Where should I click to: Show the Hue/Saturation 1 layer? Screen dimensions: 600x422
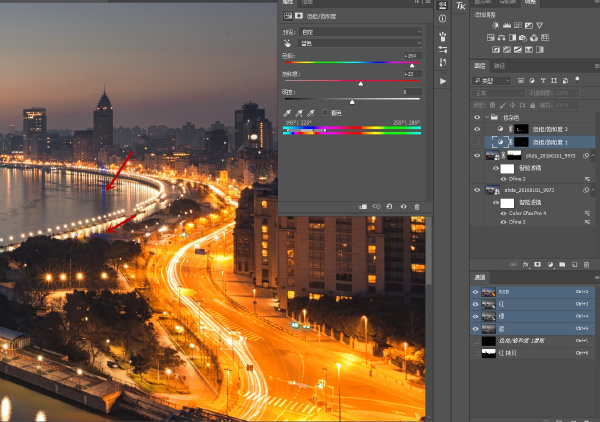tap(477, 142)
